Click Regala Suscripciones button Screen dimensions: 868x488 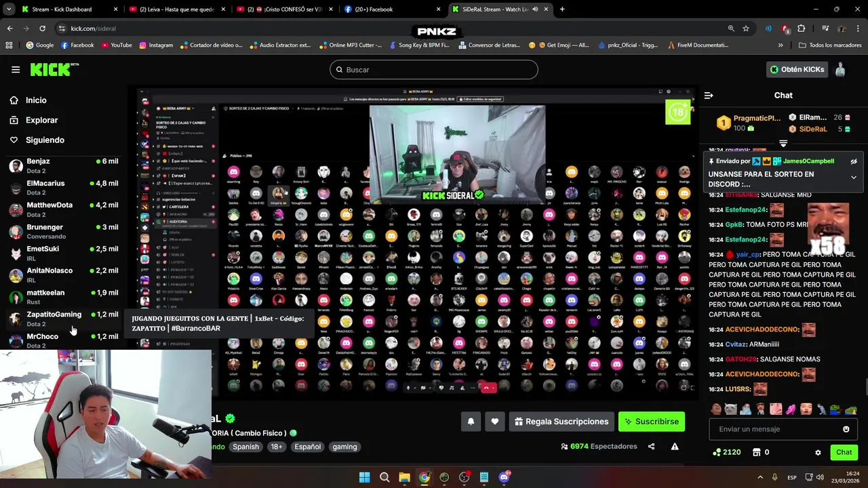(561, 422)
